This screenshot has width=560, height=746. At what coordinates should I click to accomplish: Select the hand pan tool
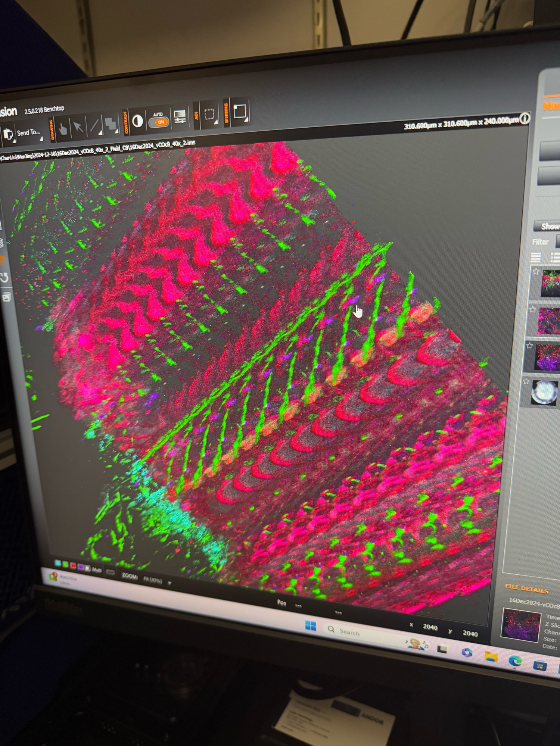click(x=63, y=129)
